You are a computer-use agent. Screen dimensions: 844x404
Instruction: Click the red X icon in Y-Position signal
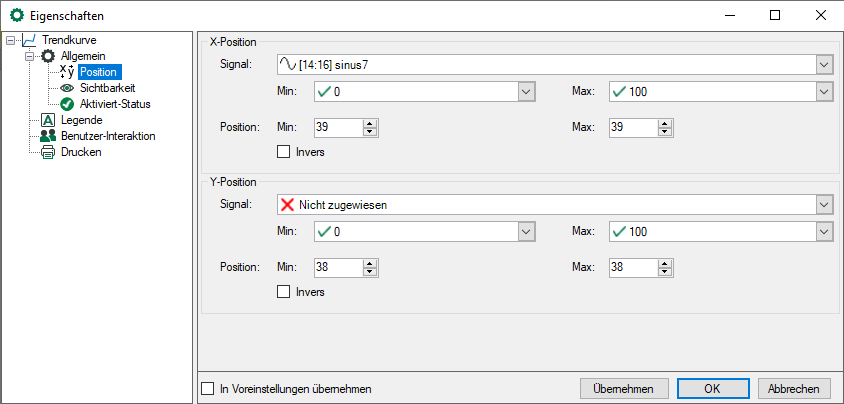coord(289,204)
